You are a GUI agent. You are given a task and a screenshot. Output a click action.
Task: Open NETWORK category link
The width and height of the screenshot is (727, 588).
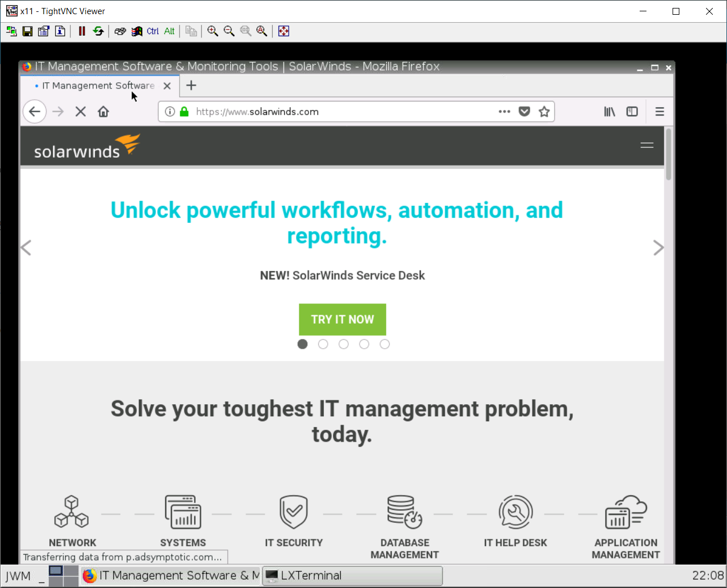pos(73,543)
